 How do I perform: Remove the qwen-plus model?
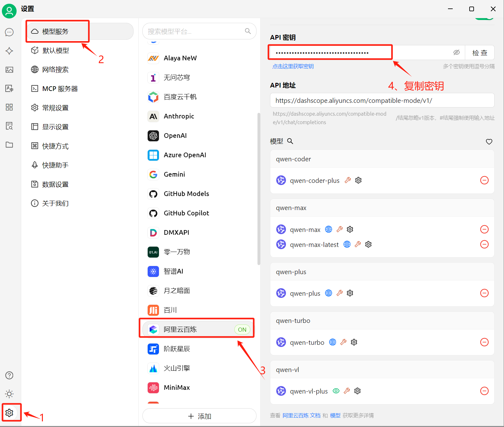[x=484, y=293]
